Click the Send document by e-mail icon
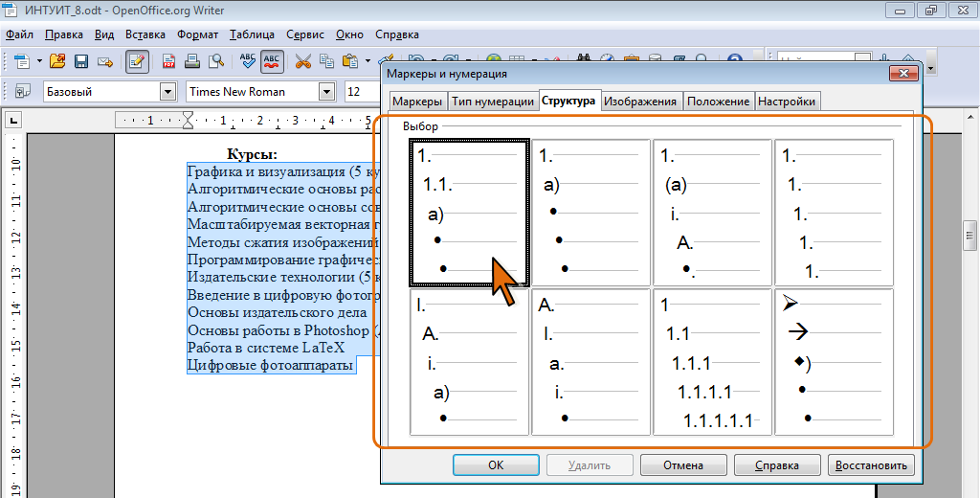 pyautogui.click(x=104, y=61)
